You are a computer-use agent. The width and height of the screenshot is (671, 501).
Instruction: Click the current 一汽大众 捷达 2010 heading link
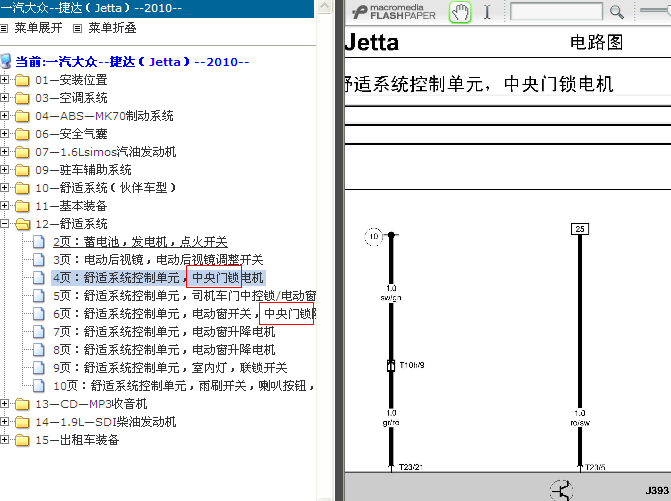132,62
